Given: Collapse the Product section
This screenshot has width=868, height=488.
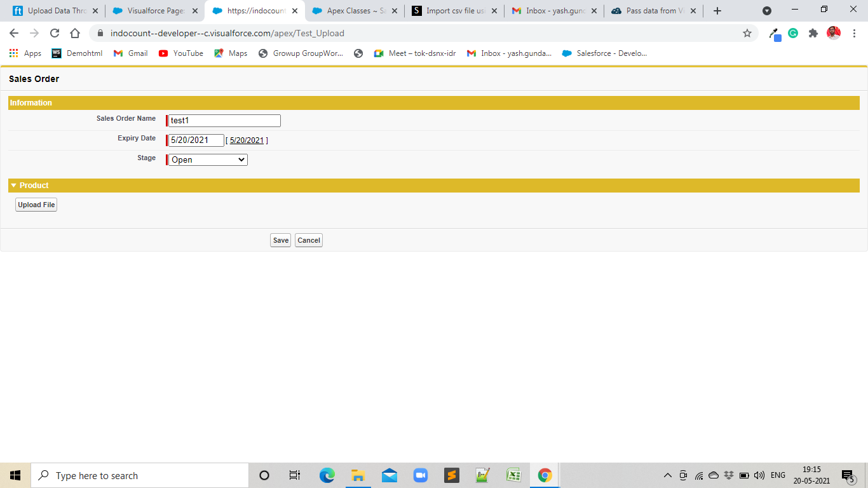Looking at the screenshot, I should pos(14,186).
